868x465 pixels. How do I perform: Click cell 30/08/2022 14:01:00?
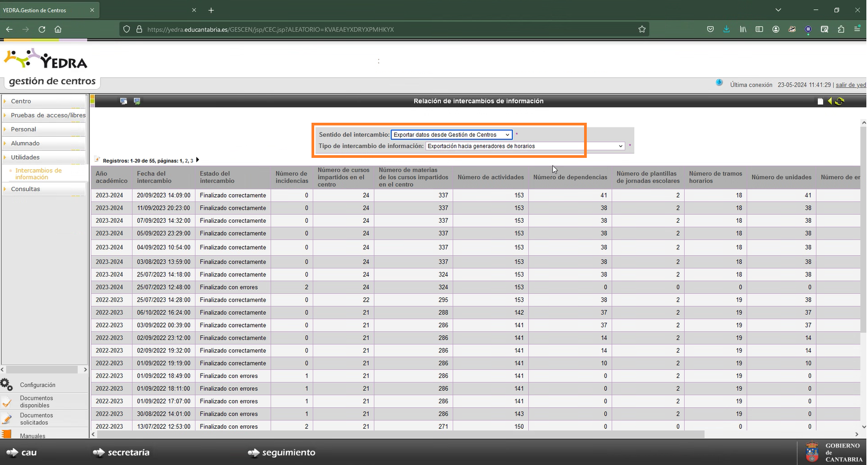[x=164, y=414]
